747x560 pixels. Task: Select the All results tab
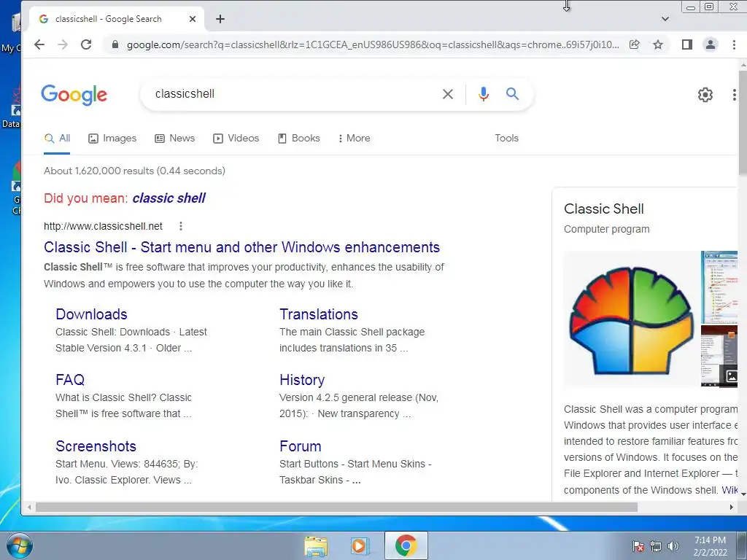(57, 139)
